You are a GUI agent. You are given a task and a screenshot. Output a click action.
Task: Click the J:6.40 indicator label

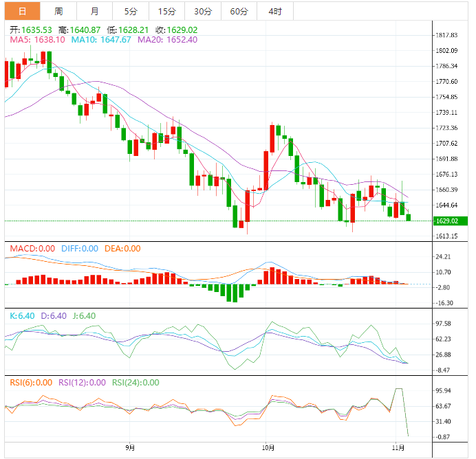click(x=84, y=316)
